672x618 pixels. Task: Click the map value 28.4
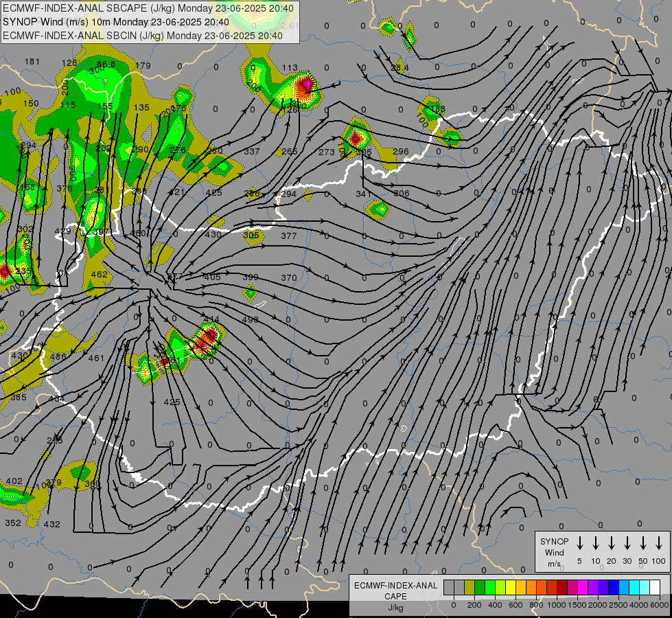(x=400, y=67)
